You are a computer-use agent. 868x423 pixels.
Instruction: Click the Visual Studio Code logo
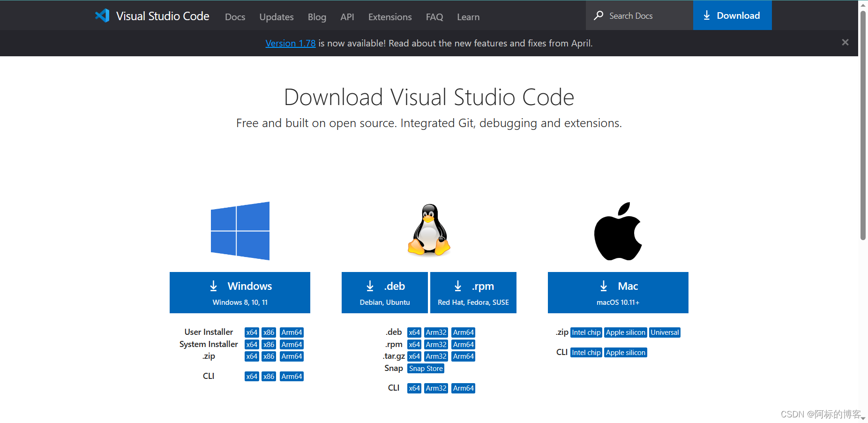(102, 15)
